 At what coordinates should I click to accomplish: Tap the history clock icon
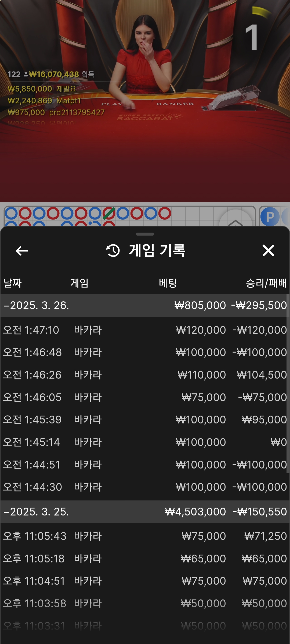pyautogui.click(x=113, y=251)
